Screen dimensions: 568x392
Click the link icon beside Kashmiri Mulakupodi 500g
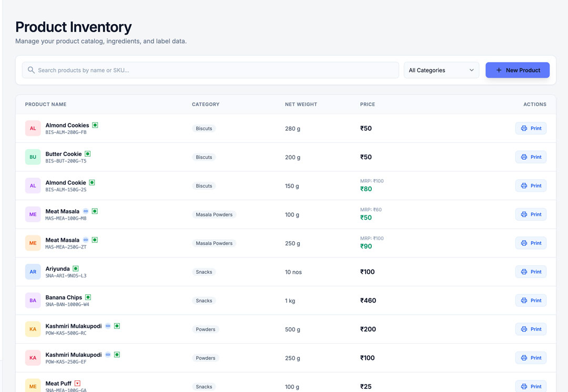(108, 326)
